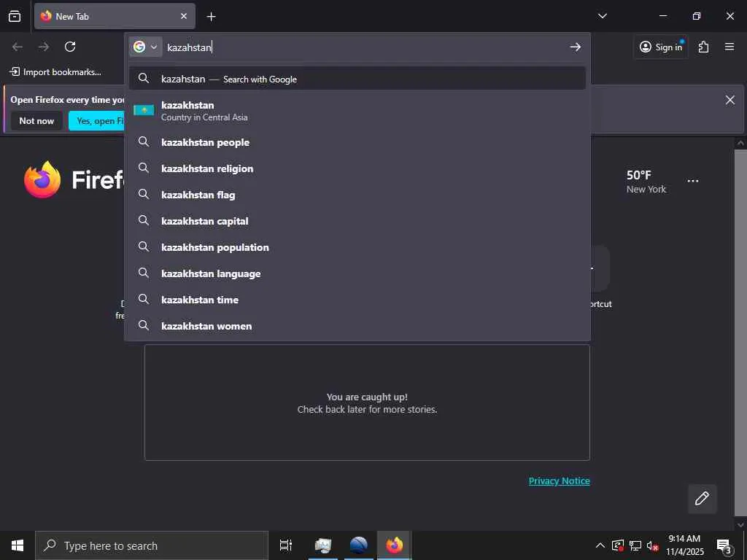Click the 50°F New York weather widget
The width and height of the screenshot is (747, 560).
pos(646,182)
